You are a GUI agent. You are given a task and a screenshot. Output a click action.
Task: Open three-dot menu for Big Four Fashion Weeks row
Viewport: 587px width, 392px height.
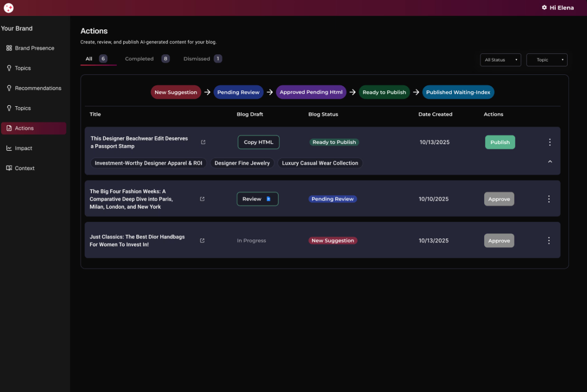coord(549,199)
